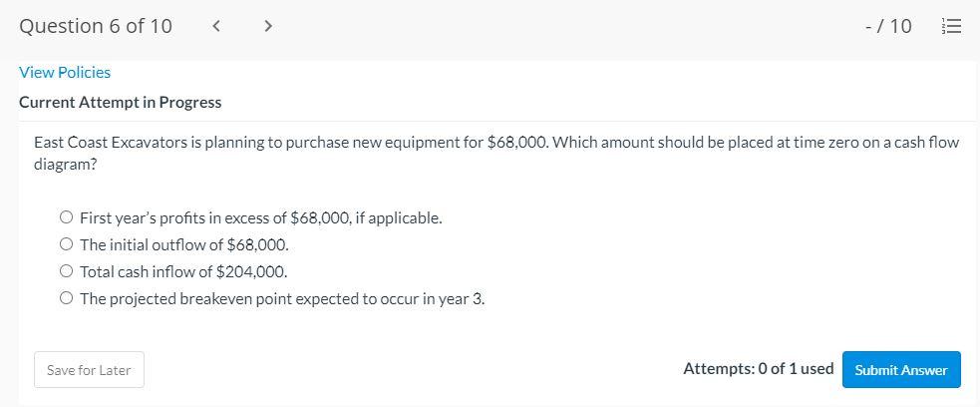Click the "Current Attempt in Progress" heading

tap(120, 102)
